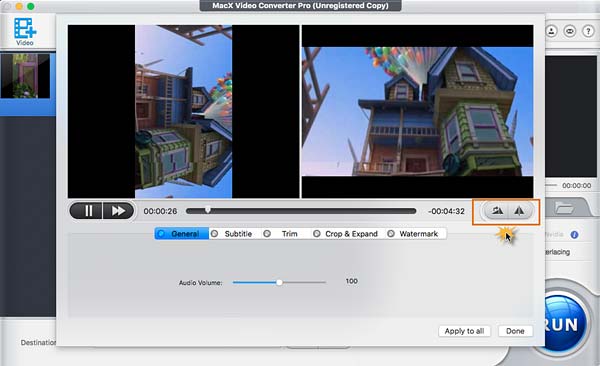Click Apply to all button
This screenshot has height=366, width=600.
coord(465,331)
